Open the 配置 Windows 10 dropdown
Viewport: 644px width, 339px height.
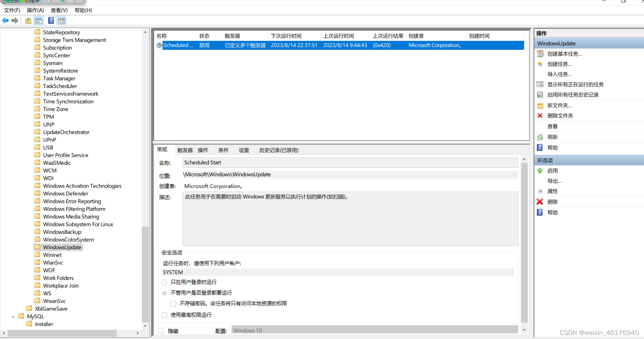(375, 330)
